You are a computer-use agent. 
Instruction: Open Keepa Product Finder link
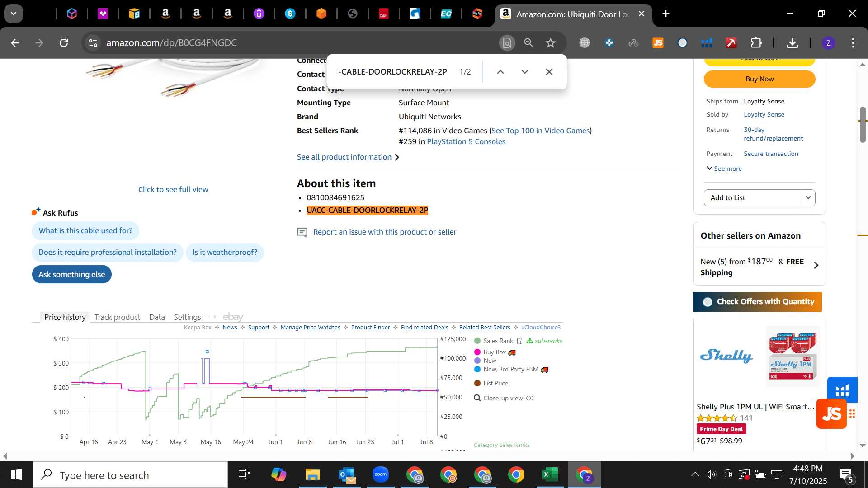pos(370,328)
